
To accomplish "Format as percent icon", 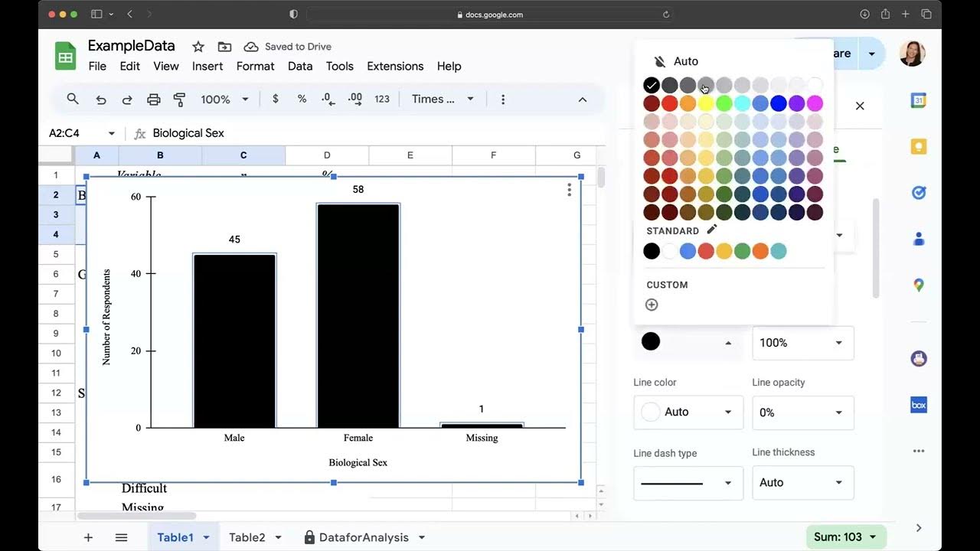I will pos(302,99).
